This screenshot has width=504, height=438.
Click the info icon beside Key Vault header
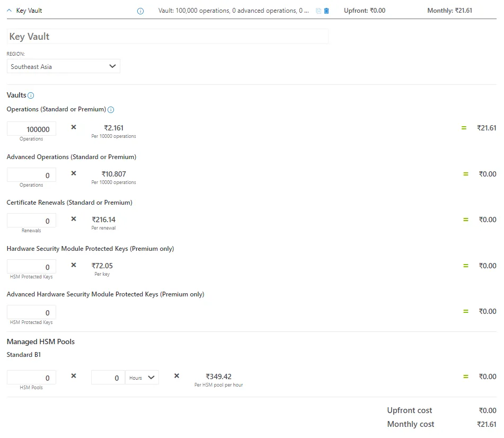[x=140, y=11]
